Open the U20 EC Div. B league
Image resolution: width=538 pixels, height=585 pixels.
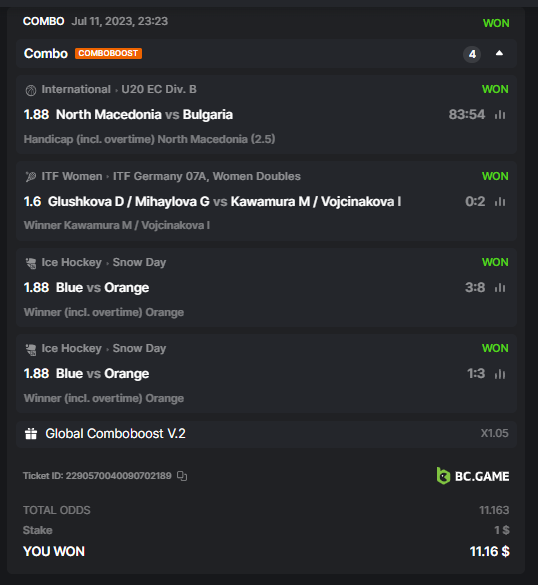159,90
